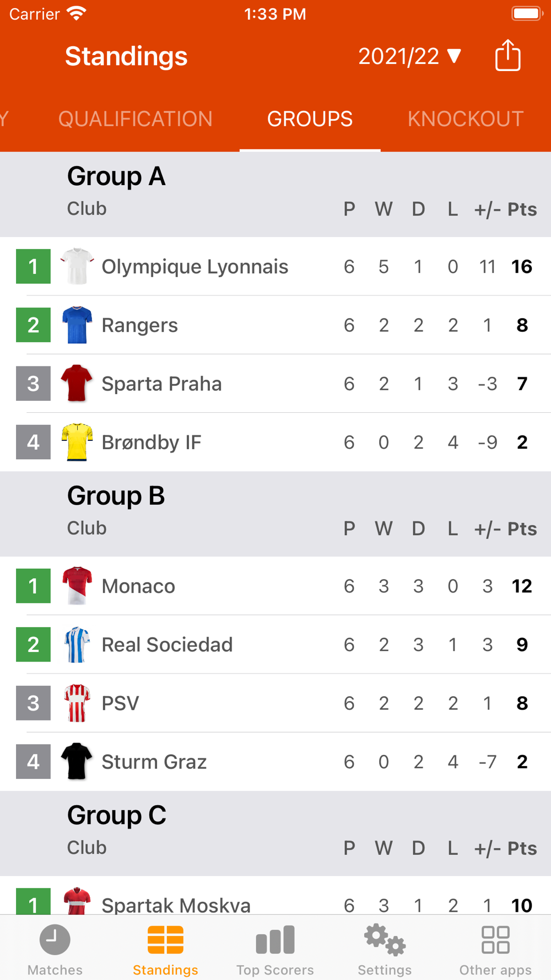This screenshot has height=980, width=551.
Task: Tap the share icon in header
Action: point(507,56)
